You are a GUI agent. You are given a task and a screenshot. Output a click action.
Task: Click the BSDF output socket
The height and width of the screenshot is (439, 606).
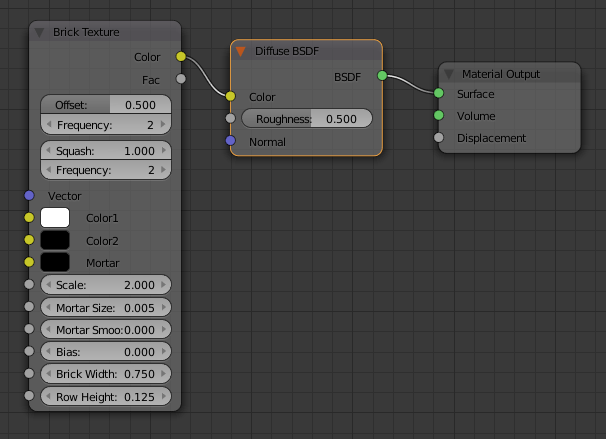click(x=382, y=75)
